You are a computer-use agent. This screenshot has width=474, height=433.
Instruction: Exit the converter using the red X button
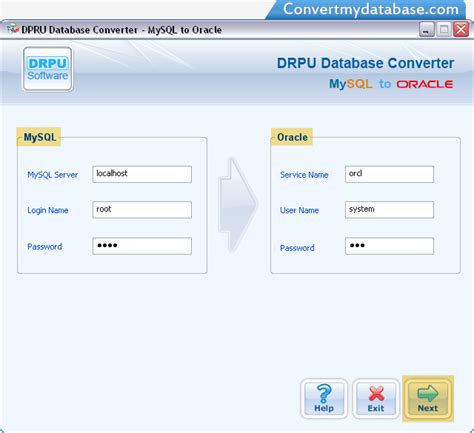pos(376,399)
